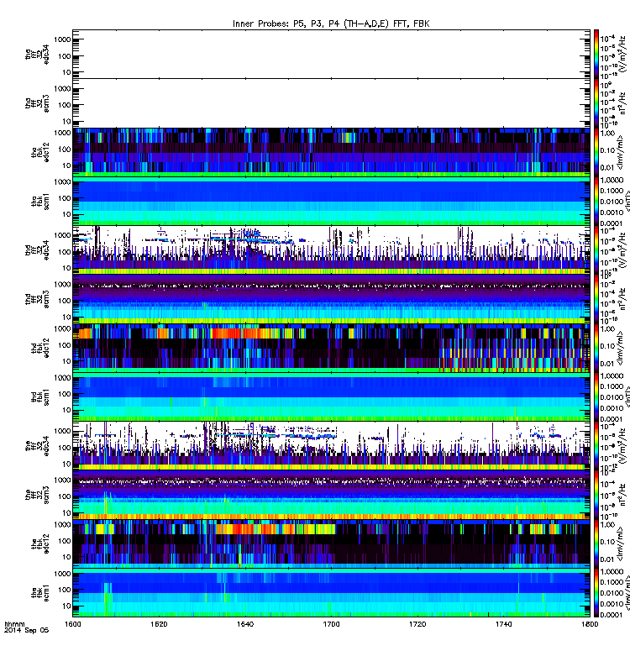Select the tha fbk edc12 axis label
Image resolution: width=630 pixels, height=672 pixels.
(x=40, y=152)
